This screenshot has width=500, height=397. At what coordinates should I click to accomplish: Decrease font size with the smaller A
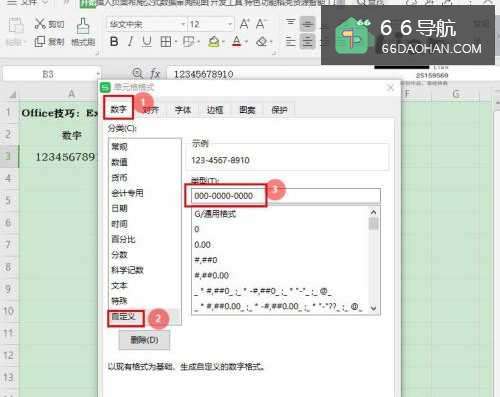(x=260, y=24)
